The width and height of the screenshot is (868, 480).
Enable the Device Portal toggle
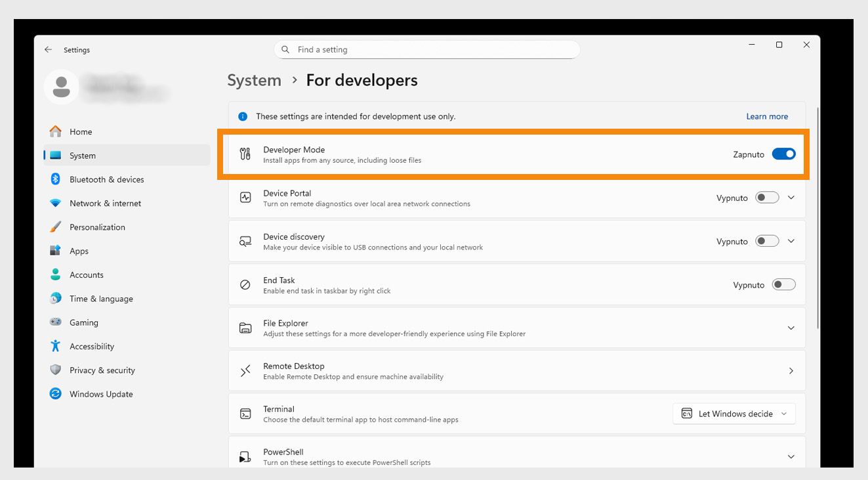coord(767,198)
